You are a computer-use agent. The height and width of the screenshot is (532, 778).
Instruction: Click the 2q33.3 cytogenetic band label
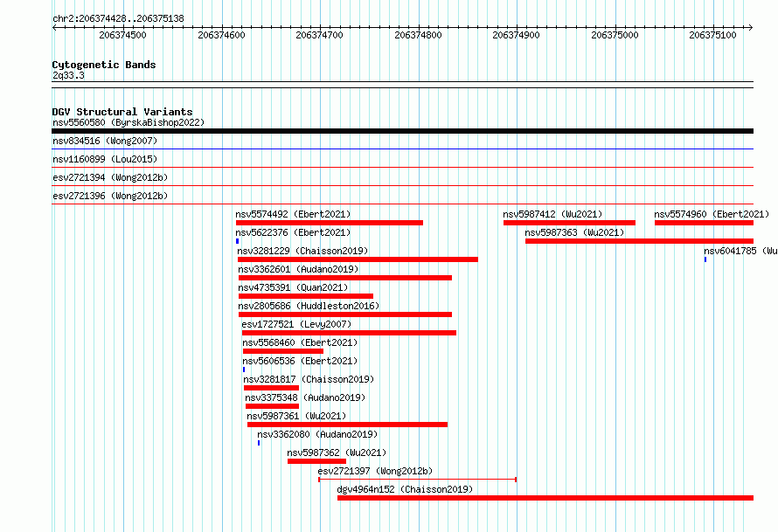[68, 76]
